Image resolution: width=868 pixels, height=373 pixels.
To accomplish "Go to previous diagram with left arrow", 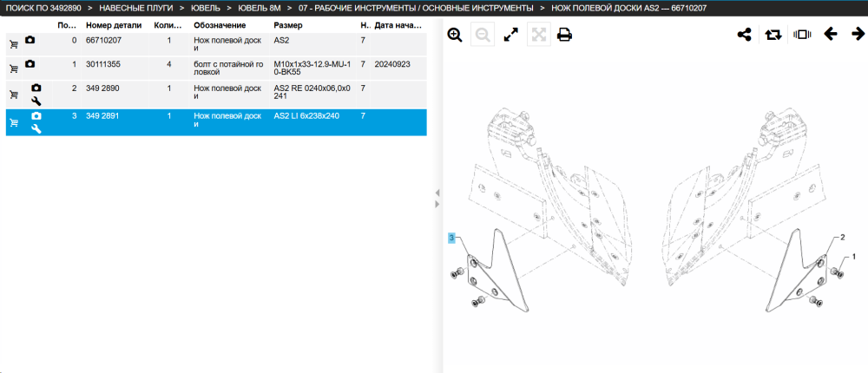I will tap(831, 35).
